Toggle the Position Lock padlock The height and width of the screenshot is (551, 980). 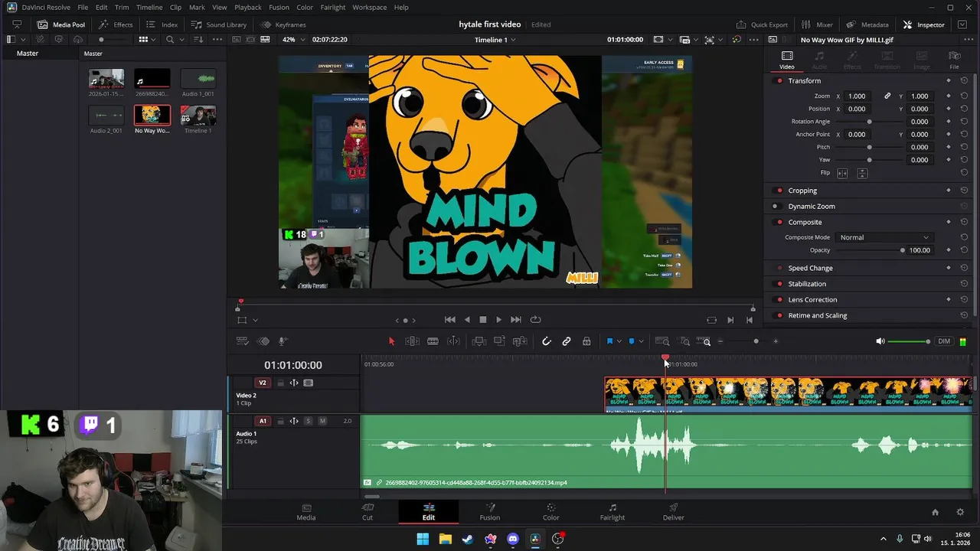[x=586, y=341]
